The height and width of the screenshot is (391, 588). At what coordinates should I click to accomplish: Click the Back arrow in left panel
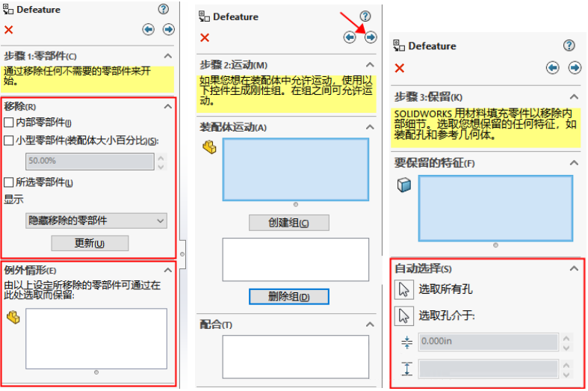(148, 30)
